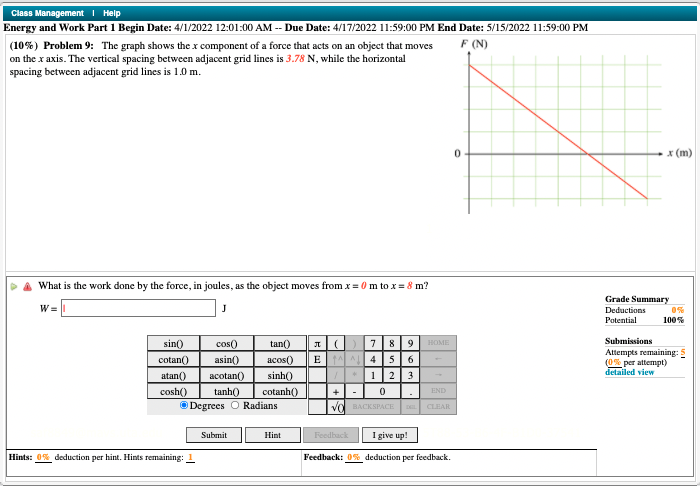Image resolution: width=700 pixels, height=486 pixels.
Task: Click the W answer input field
Action: tap(138, 308)
